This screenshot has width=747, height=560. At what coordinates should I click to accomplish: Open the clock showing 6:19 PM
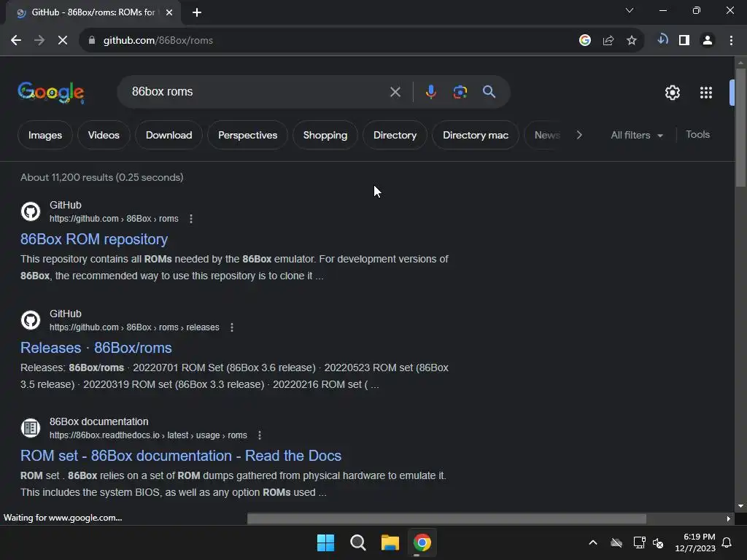(695, 542)
